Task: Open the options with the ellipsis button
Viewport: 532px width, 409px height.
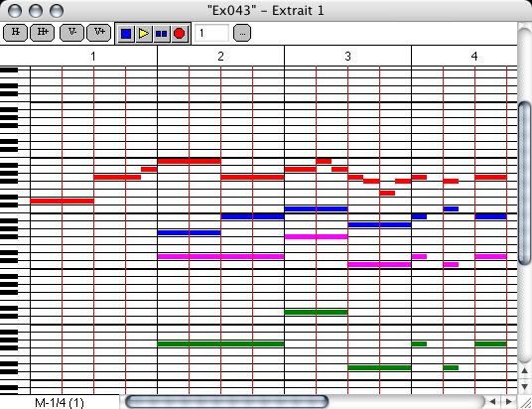Action: [x=242, y=34]
